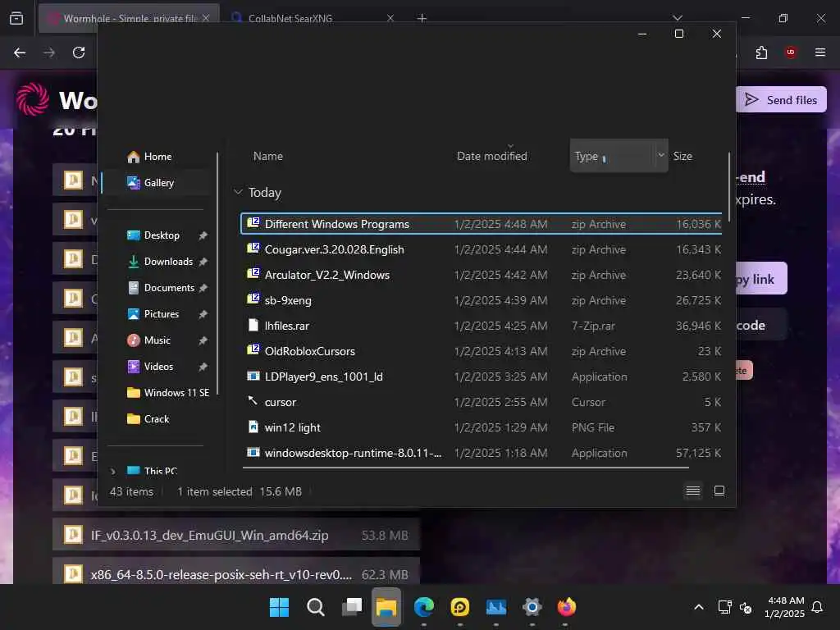Viewport: 840px width, 630px height.
Task: Click Send files button in Wormhole
Action: pyautogui.click(x=781, y=99)
